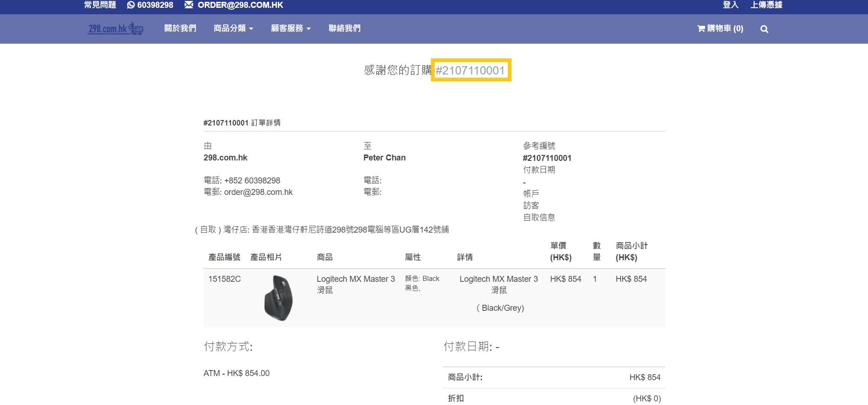Click '電話: +852 60398298' text
The width and height of the screenshot is (868, 405).
[x=242, y=181]
